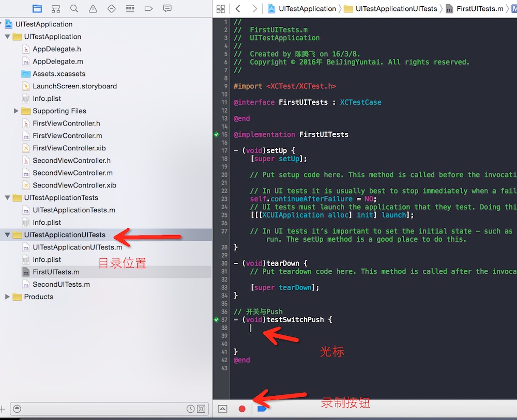Expand the Products folder

[7, 297]
